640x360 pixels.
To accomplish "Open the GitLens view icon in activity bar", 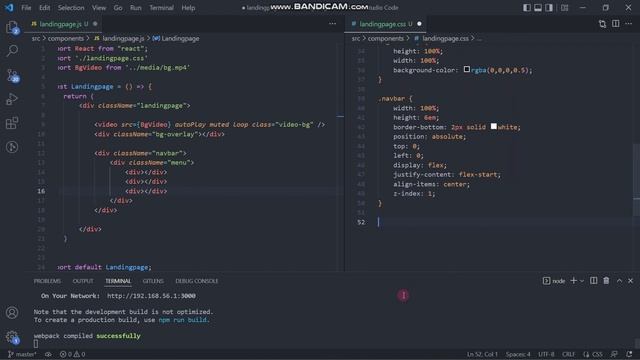I will coord(12,147).
